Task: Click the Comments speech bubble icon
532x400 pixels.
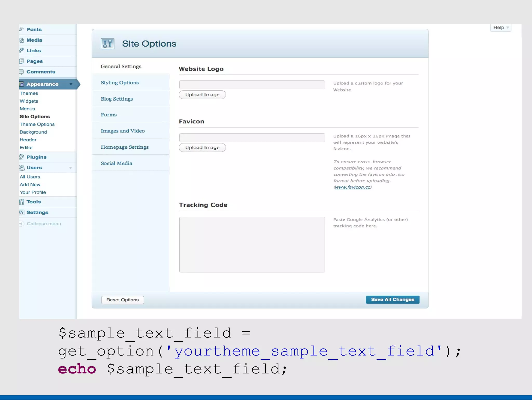Action: point(22,72)
